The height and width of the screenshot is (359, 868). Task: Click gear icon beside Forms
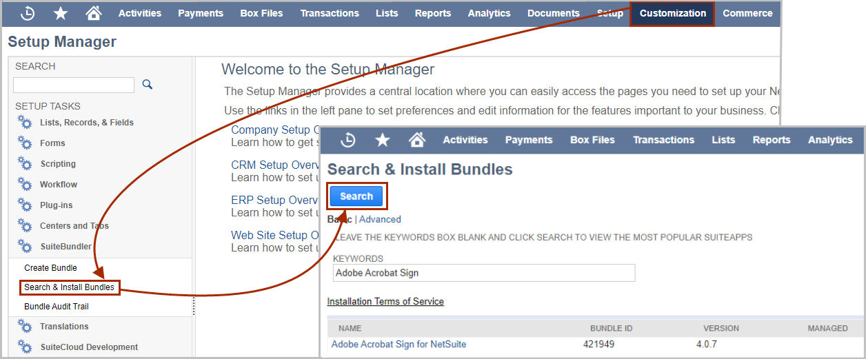(25, 143)
